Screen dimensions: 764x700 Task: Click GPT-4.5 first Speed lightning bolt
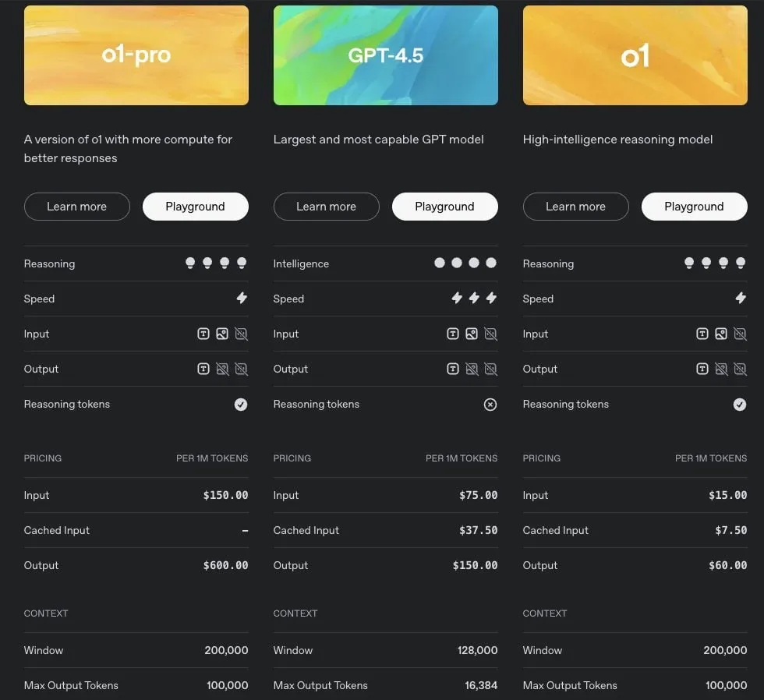[x=457, y=298]
